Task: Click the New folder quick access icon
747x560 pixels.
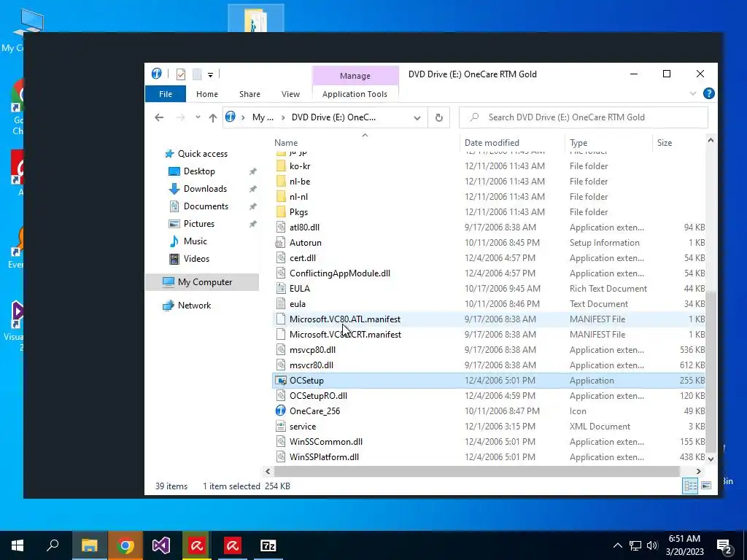Action: [x=197, y=74]
